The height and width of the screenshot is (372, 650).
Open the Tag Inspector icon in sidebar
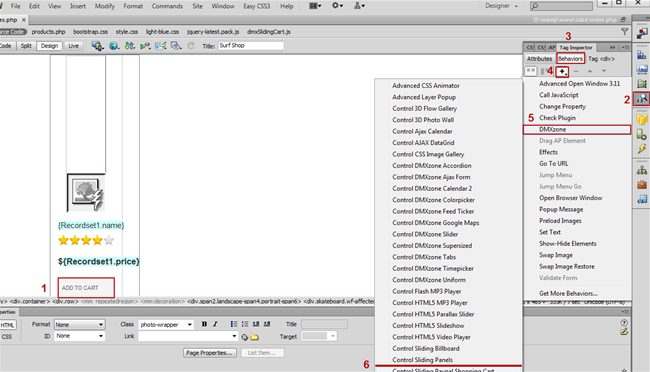642,99
